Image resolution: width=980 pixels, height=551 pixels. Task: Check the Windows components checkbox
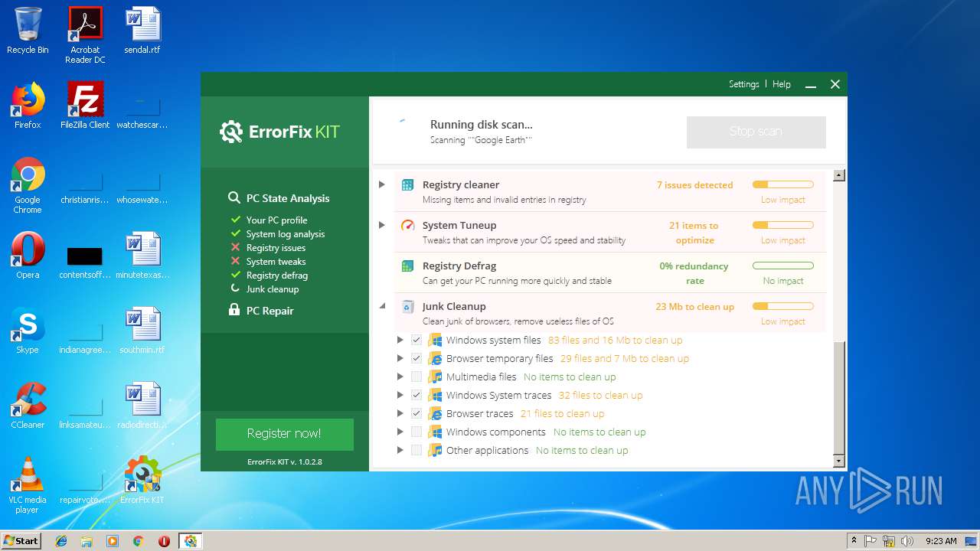(x=416, y=432)
